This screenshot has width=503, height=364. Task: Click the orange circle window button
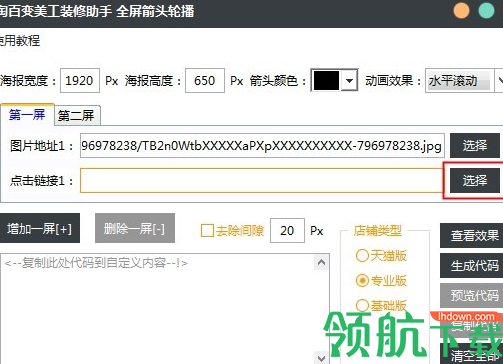click(x=462, y=10)
